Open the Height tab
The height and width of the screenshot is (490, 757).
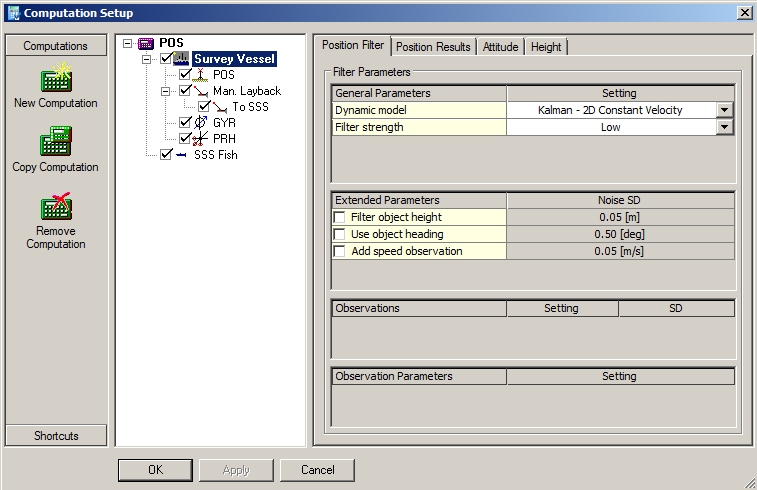[546, 47]
